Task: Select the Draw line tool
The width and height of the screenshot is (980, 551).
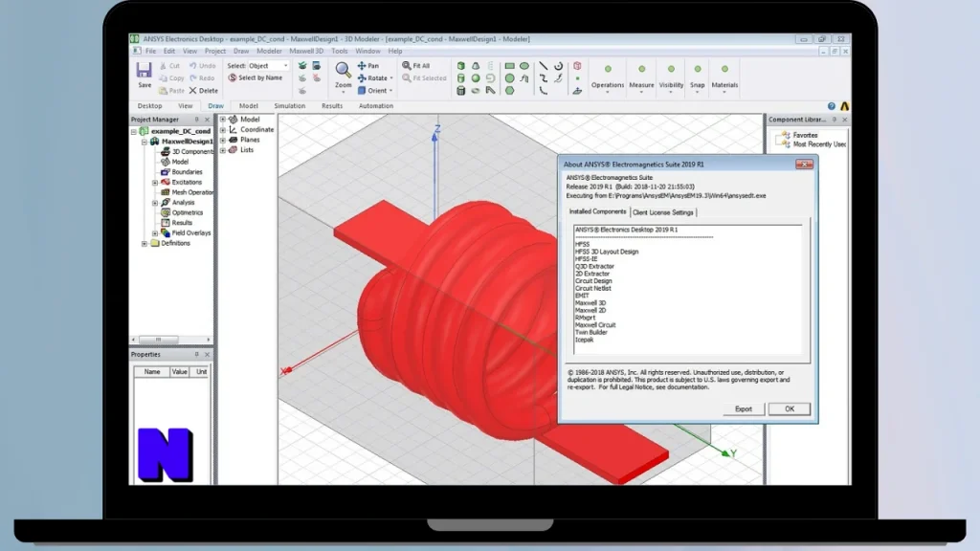Action: [x=544, y=66]
